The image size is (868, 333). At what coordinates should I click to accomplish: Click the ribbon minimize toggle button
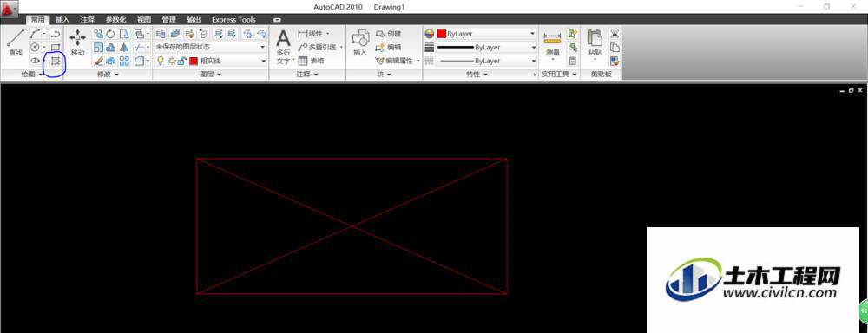277,20
